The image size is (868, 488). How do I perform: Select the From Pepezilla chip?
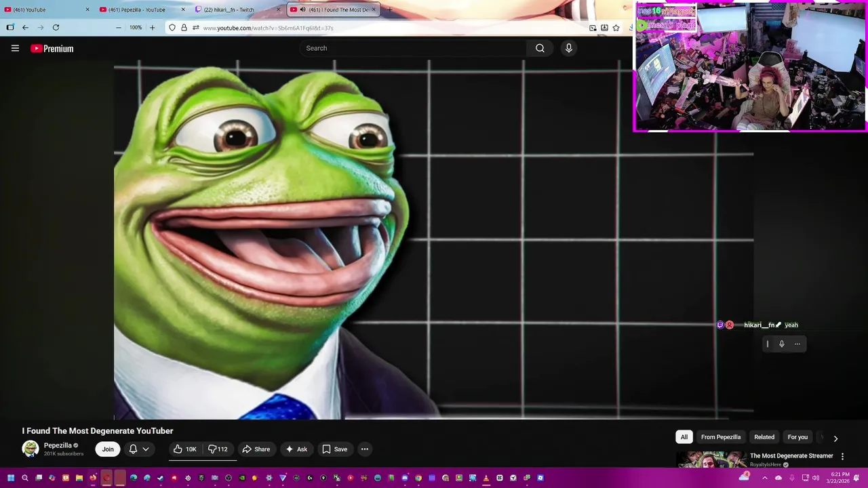(x=721, y=437)
